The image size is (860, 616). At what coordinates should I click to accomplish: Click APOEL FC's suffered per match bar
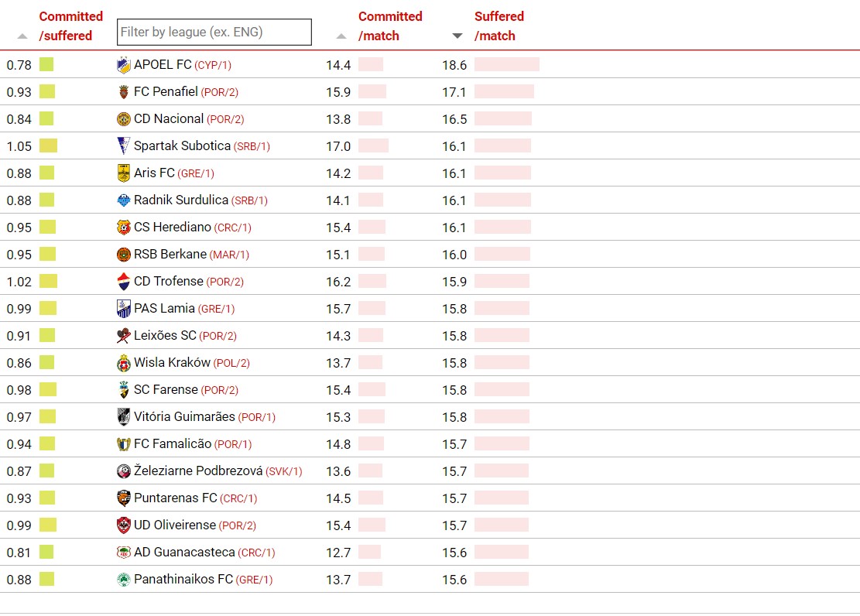[x=507, y=65]
